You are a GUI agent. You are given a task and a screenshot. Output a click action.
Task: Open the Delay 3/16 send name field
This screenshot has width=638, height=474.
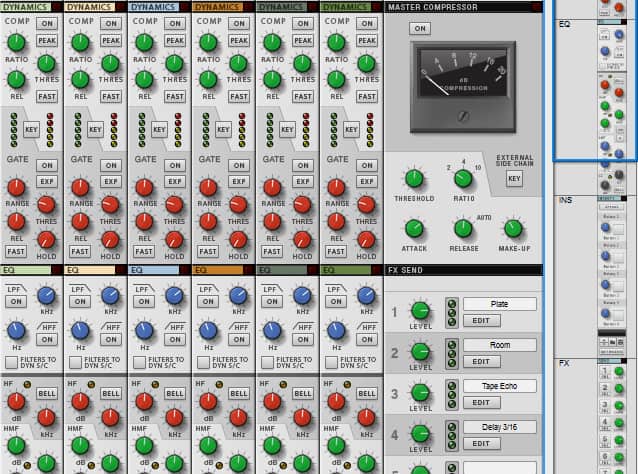click(x=499, y=427)
